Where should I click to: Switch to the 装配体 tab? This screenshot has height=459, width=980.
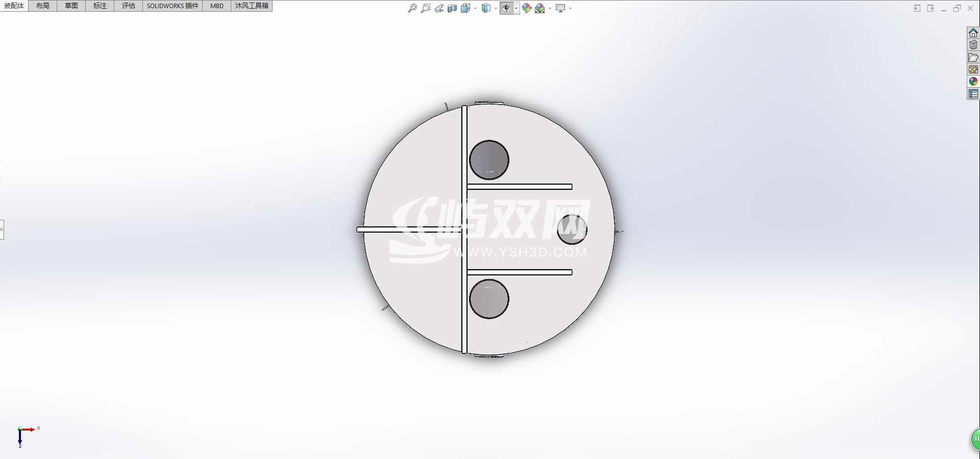[x=14, y=6]
